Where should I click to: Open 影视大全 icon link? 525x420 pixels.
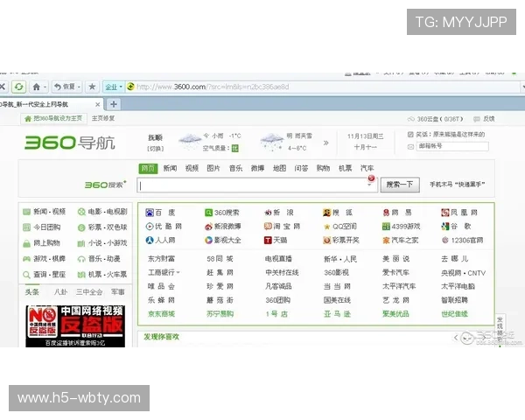tap(208, 240)
